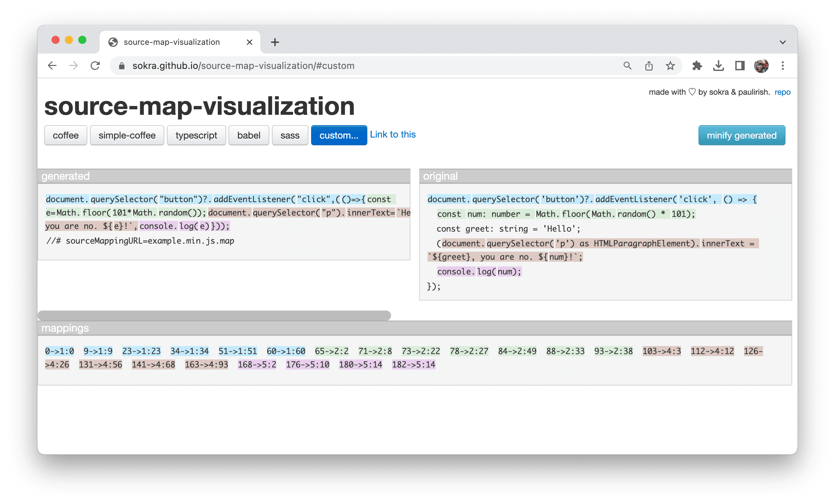This screenshot has height=504, width=835.
Task: Click the 'sass' preset button
Action: [289, 135]
